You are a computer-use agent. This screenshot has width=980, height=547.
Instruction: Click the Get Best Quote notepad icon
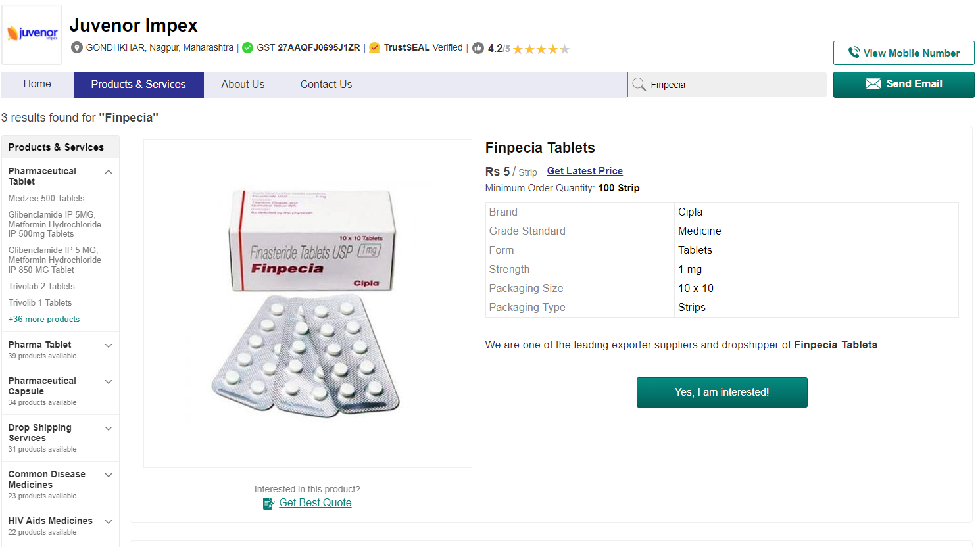pyautogui.click(x=268, y=504)
